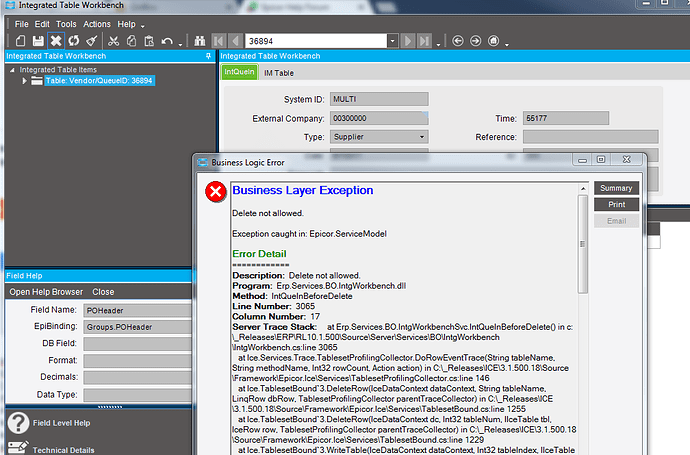
Task: Click the Business Layer Exception heading
Action: pos(303,190)
